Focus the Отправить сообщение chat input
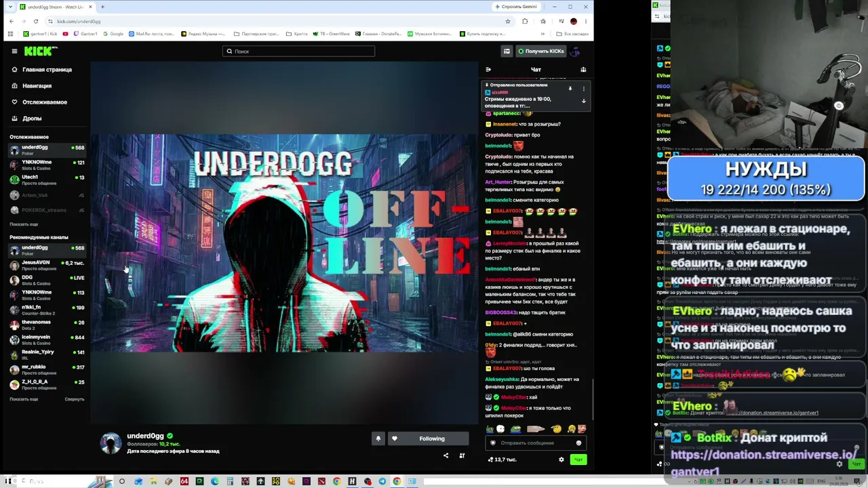 pos(536,443)
